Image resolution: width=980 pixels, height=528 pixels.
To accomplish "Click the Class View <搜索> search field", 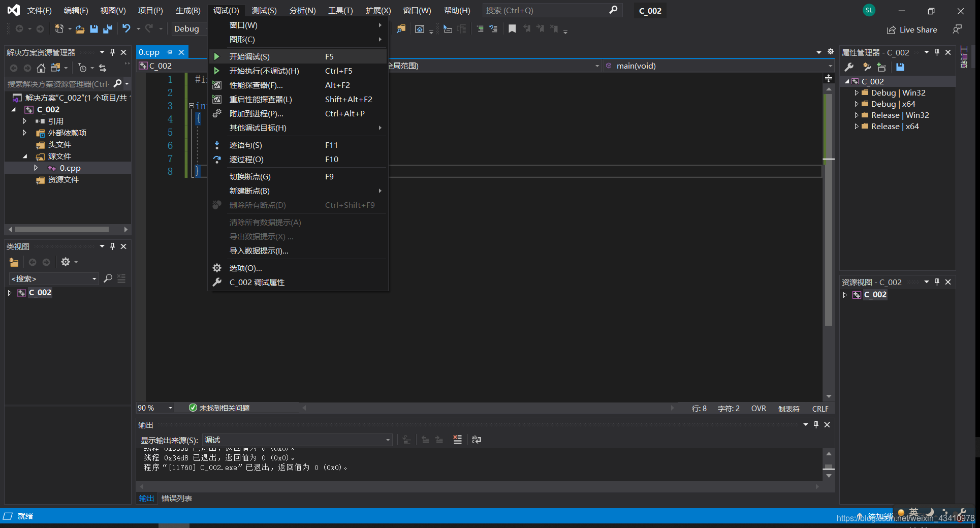I will 53,278.
